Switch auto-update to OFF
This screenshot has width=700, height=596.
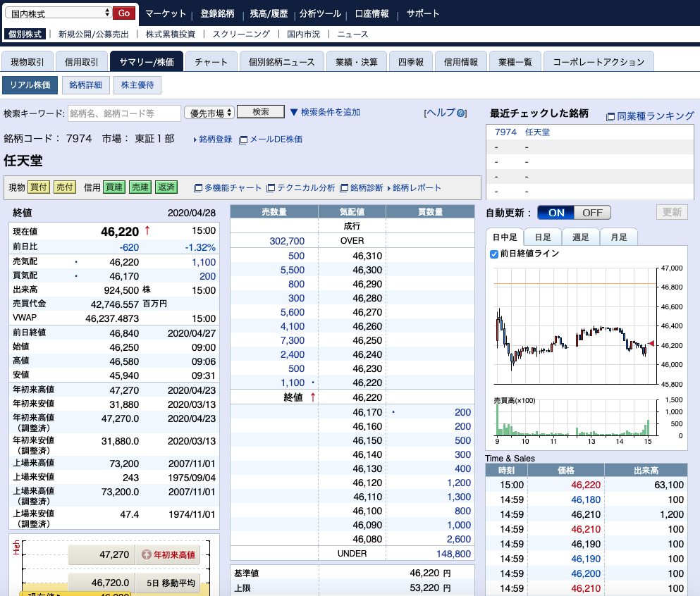(592, 213)
